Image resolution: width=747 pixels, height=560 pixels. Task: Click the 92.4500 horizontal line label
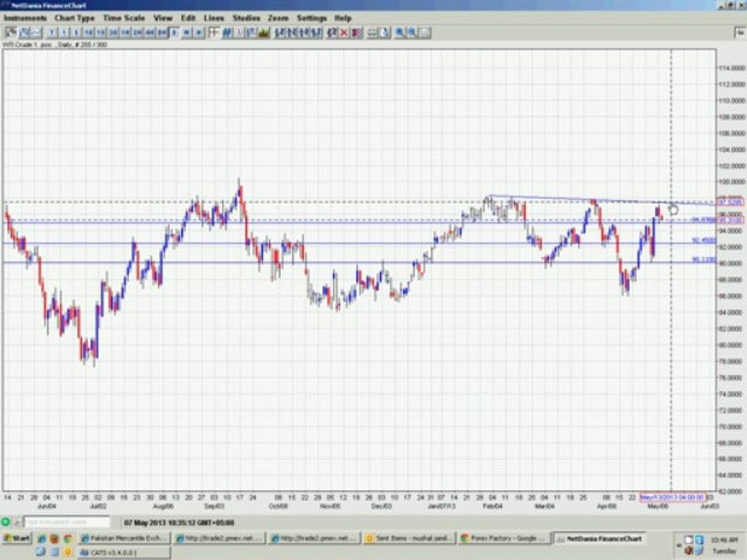(x=703, y=240)
